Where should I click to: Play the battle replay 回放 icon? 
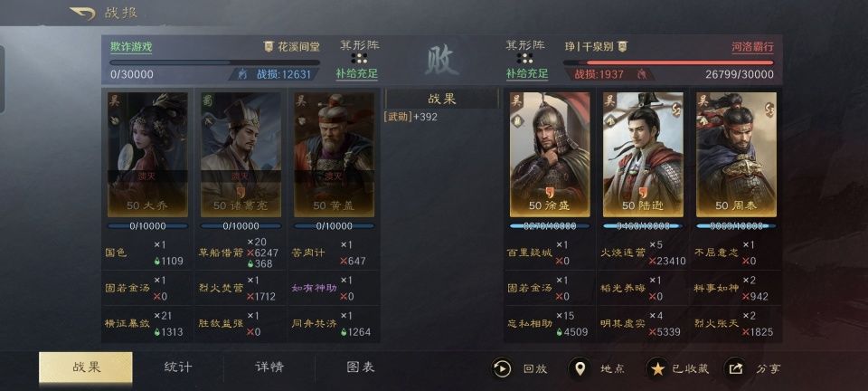(x=502, y=368)
